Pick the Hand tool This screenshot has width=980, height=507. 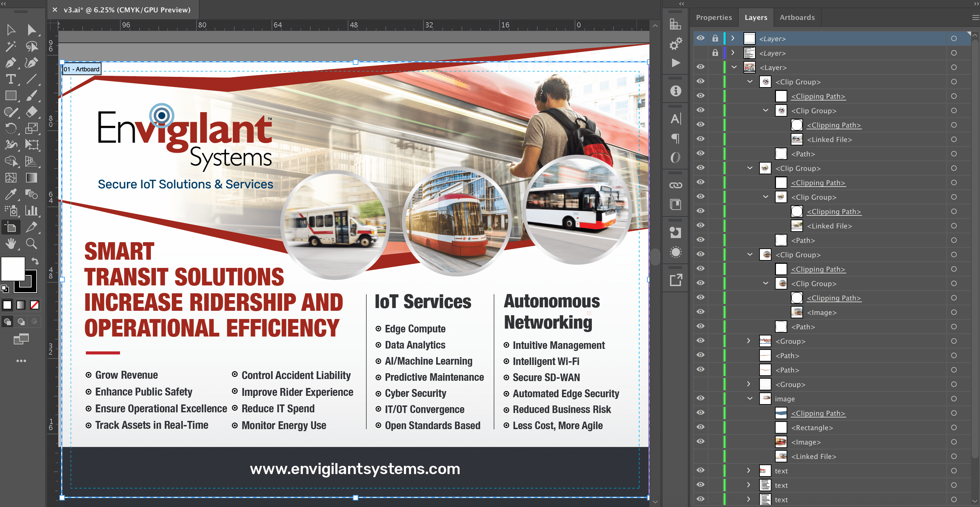(11, 244)
